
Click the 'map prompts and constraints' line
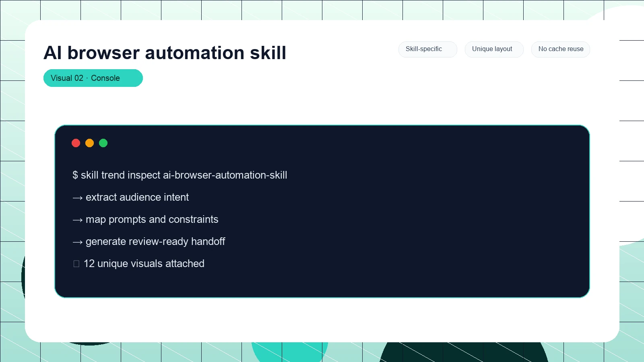click(x=145, y=219)
